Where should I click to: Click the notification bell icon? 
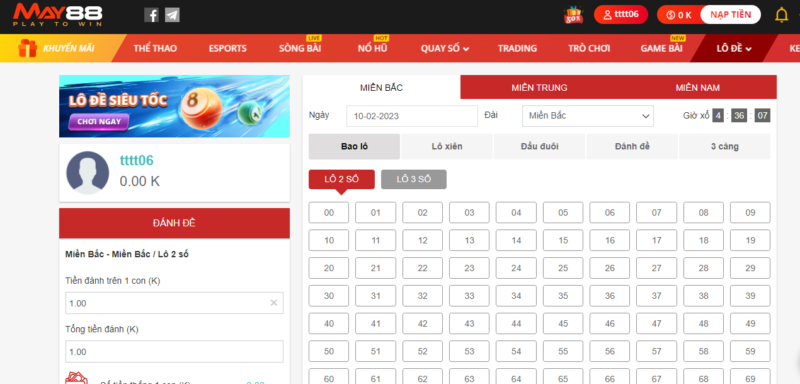[781, 15]
